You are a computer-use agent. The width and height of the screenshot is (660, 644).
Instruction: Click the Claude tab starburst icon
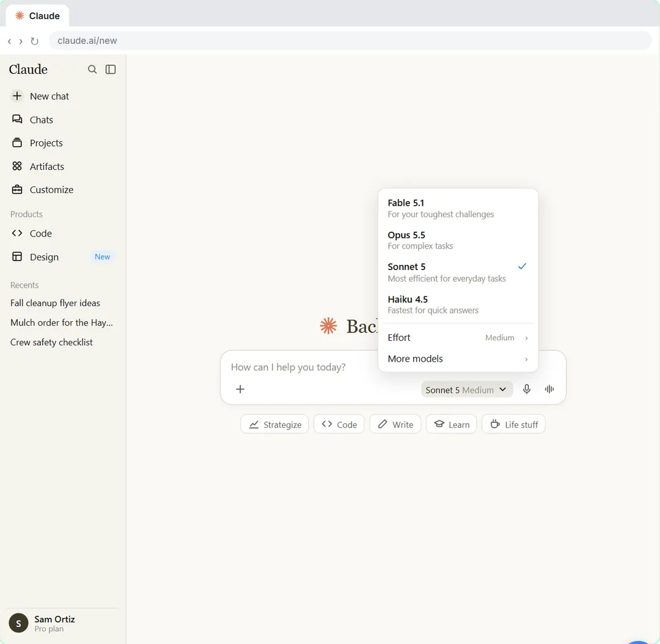point(20,15)
